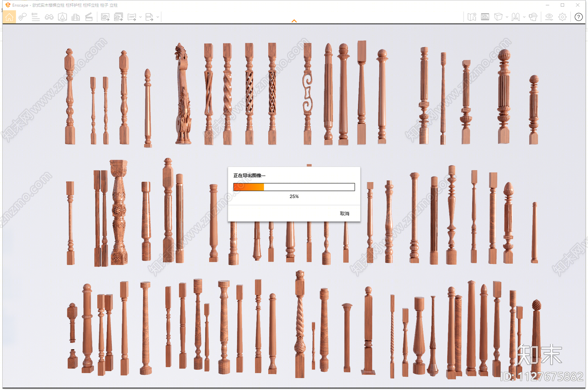Screen dimensions: 588x391
Task: Click the Enscape window title text
Action: click(x=65, y=5)
